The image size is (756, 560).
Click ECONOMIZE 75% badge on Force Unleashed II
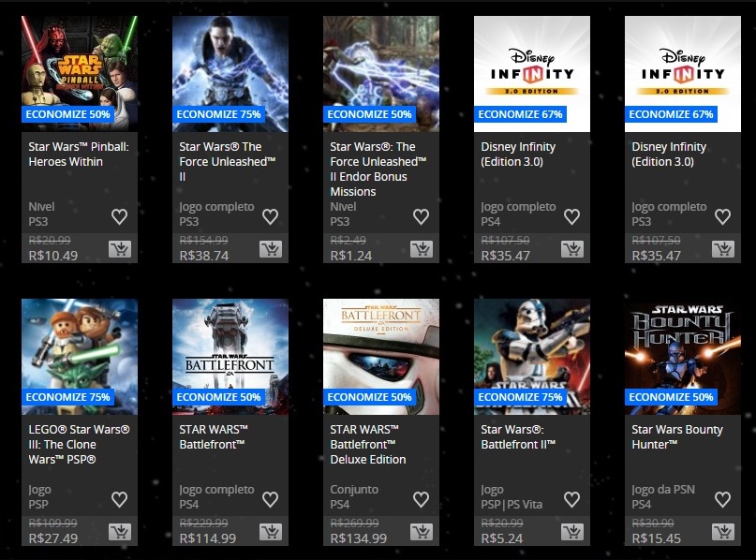(x=219, y=114)
